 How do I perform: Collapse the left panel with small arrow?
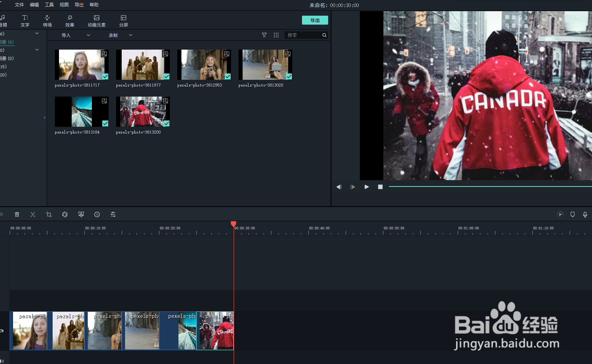[44, 118]
